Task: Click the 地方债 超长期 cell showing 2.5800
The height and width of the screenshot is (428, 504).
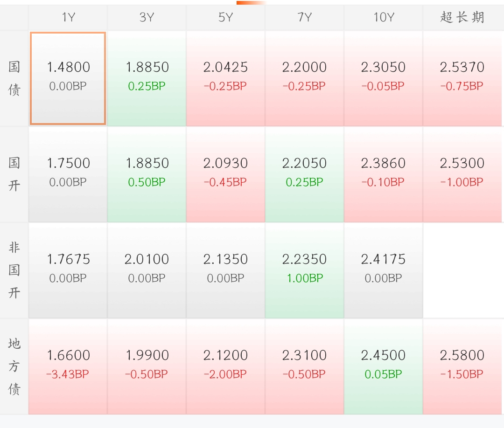Action: [x=462, y=366]
